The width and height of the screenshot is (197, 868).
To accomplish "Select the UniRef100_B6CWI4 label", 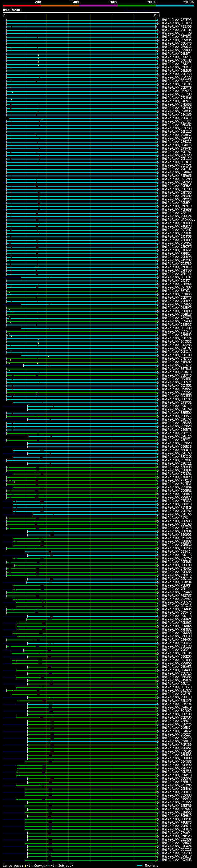I will 177,450.
